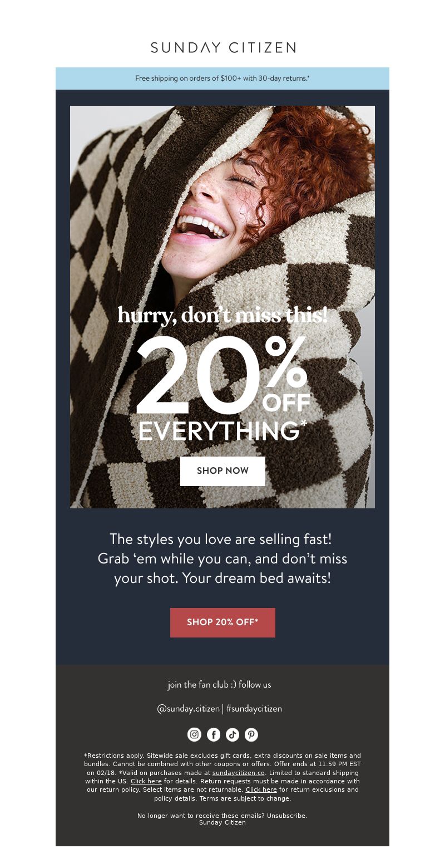Image resolution: width=445 pixels, height=868 pixels.
Task: Open Click here link for return exclusions
Action: [261, 789]
